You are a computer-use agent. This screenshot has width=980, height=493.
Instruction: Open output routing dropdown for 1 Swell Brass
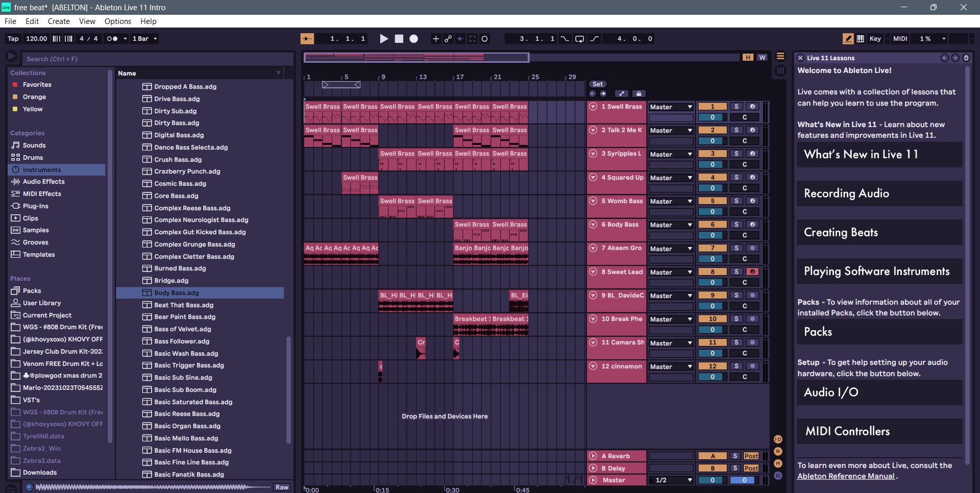pyautogui.click(x=671, y=107)
